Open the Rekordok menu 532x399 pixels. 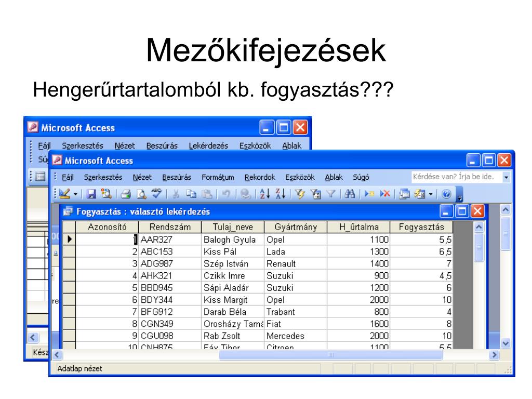[x=260, y=177]
